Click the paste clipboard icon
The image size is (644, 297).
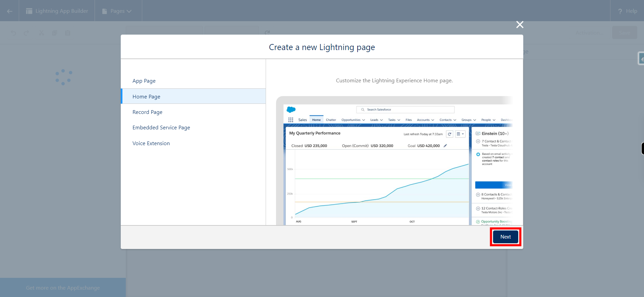coord(67,33)
